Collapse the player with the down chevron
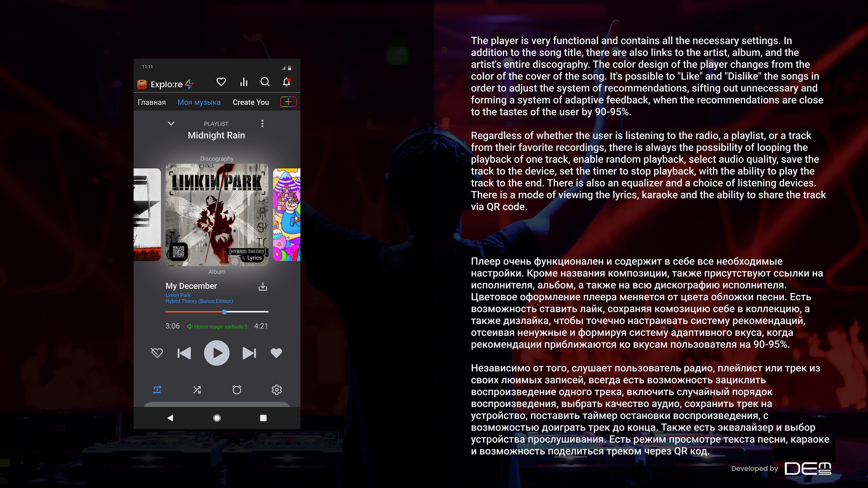868x488 pixels. 171,124
